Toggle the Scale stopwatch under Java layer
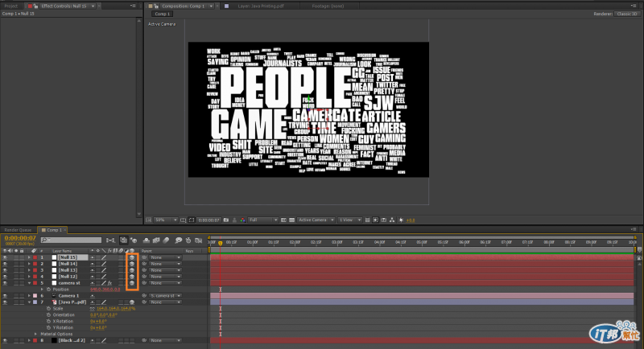Viewport: 644px width, 349px height. [x=48, y=309]
